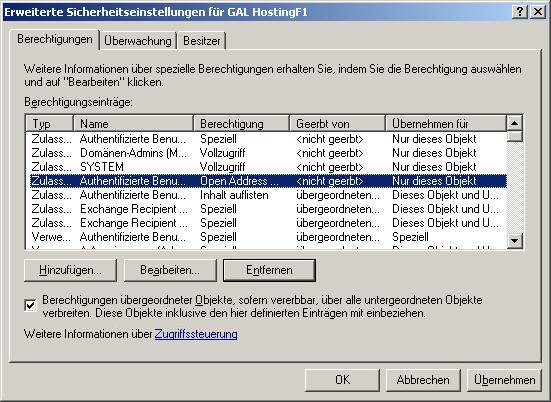This screenshot has width=551, height=402.
Task: Open the Besitzer tab
Action: coord(202,41)
